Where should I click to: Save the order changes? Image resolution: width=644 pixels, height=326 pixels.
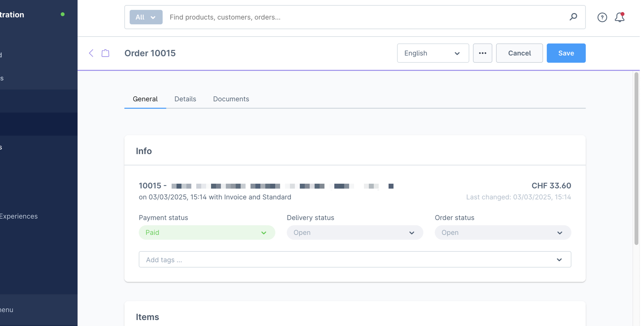[566, 53]
